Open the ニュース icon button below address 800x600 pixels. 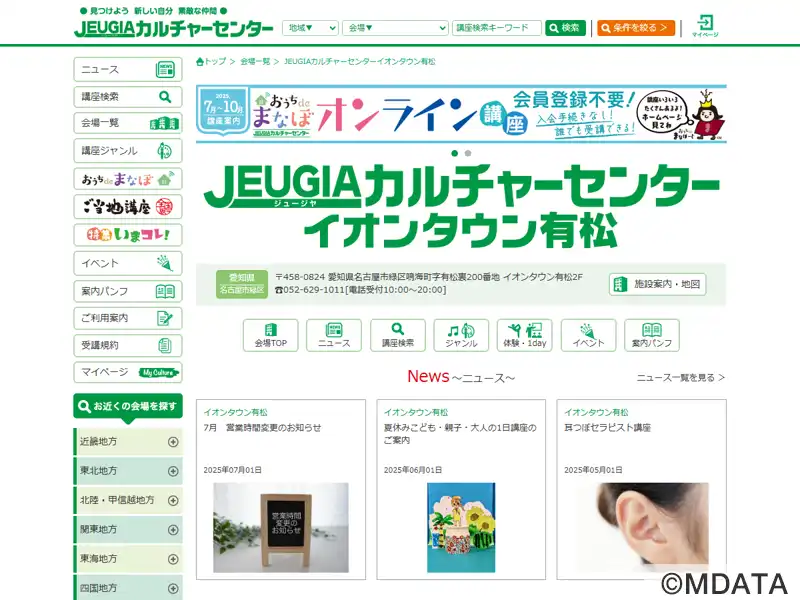tap(334, 335)
